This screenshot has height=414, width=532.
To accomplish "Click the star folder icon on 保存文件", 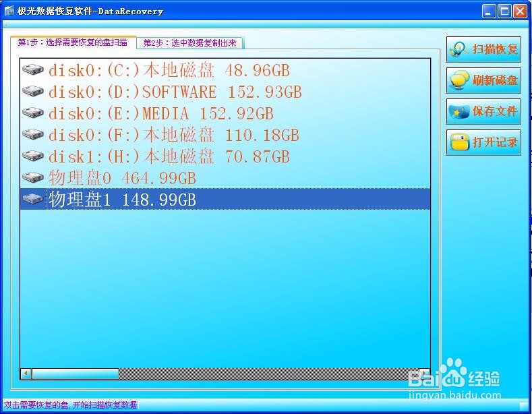I will point(459,111).
